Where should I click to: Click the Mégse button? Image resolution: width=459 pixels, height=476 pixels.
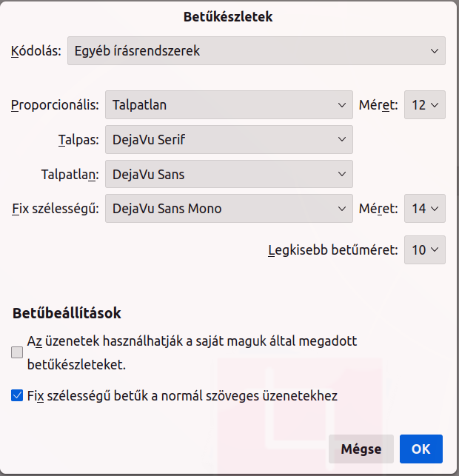click(361, 449)
